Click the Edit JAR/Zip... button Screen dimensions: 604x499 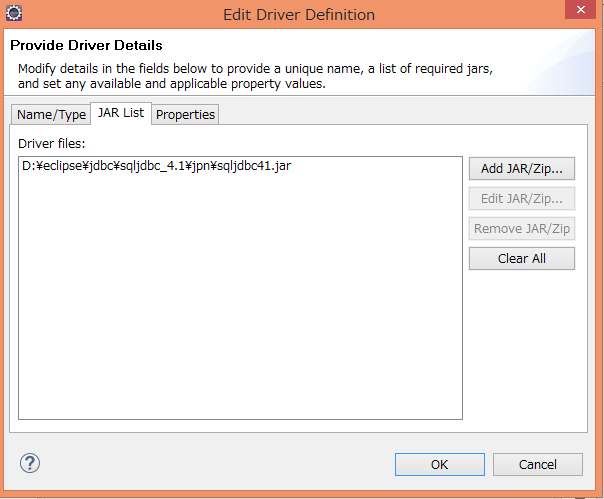[x=522, y=198]
